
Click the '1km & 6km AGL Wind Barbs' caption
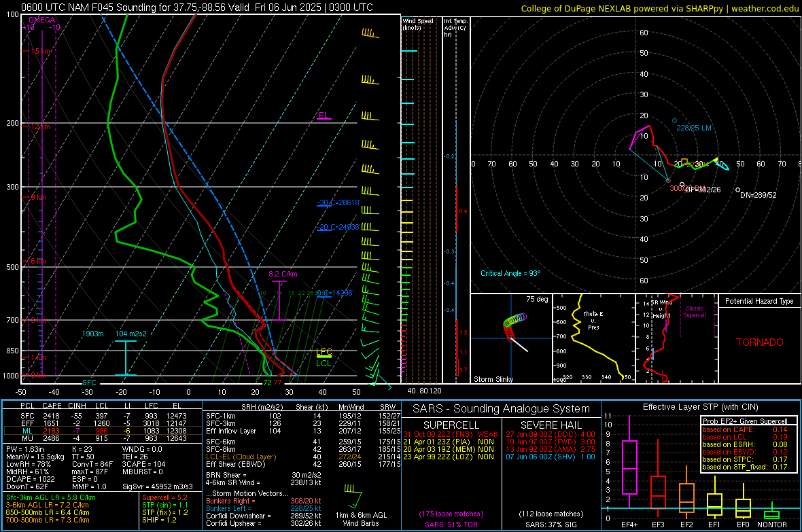[361, 519]
